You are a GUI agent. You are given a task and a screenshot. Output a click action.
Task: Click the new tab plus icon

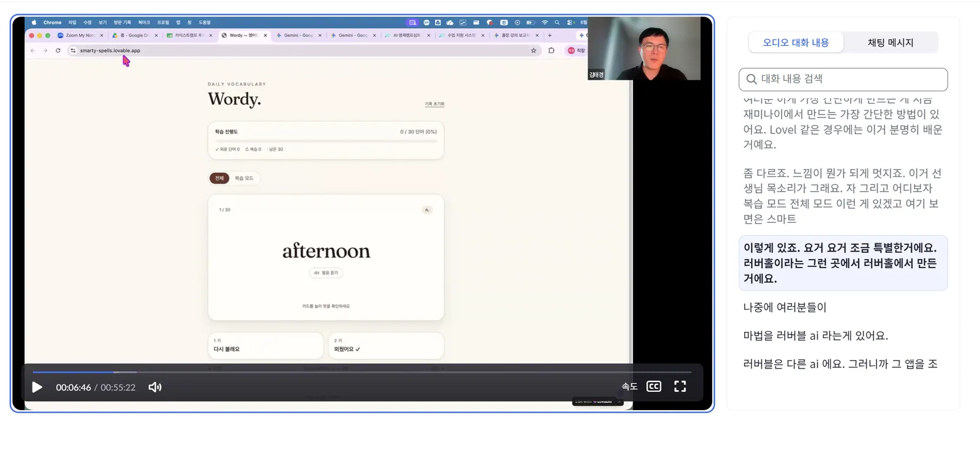coord(549,36)
